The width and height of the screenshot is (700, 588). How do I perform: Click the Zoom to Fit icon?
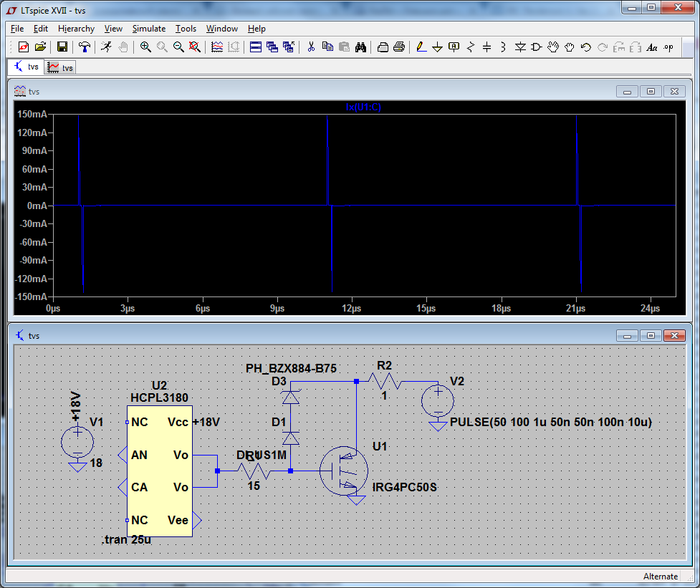pos(195,47)
